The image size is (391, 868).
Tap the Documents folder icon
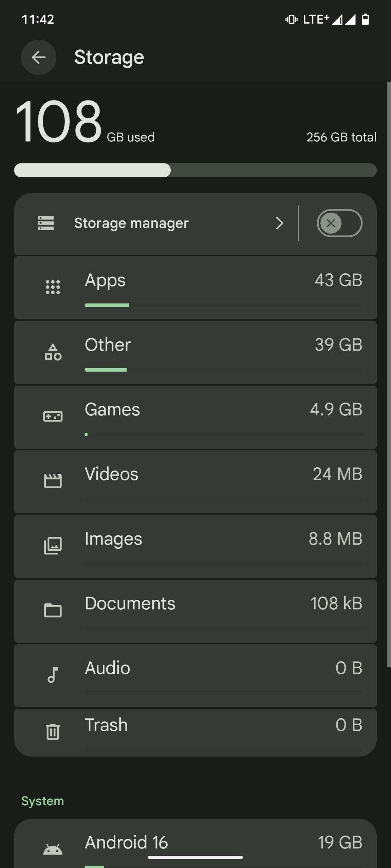53,610
